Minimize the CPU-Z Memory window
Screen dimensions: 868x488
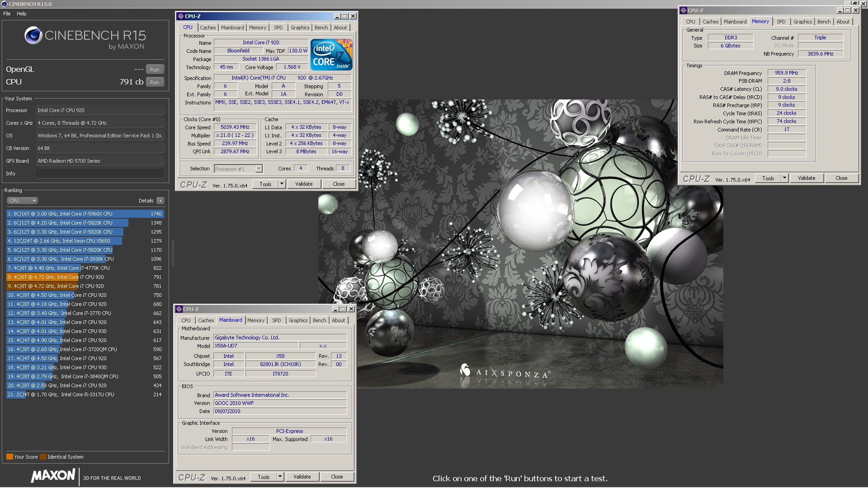click(840, 10)
